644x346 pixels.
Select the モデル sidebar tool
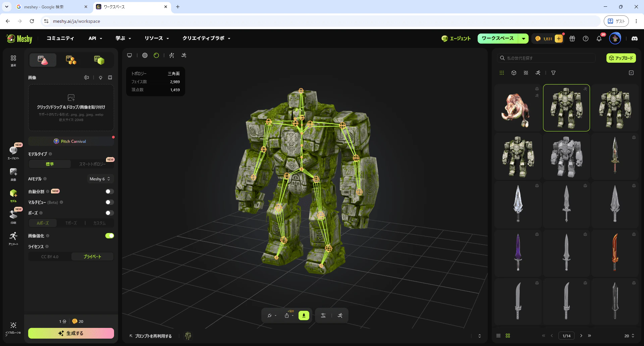[13, 196]
